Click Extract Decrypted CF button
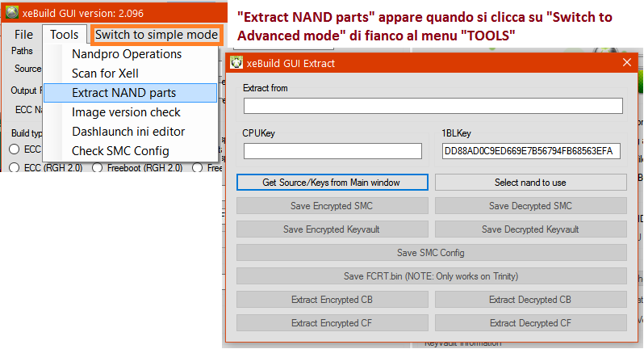This screenshot has height=349, width=644. coord(531,322)
